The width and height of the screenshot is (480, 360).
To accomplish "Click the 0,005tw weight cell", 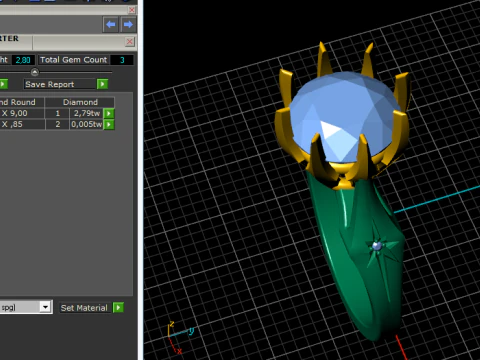I will (x=86, y=124).
